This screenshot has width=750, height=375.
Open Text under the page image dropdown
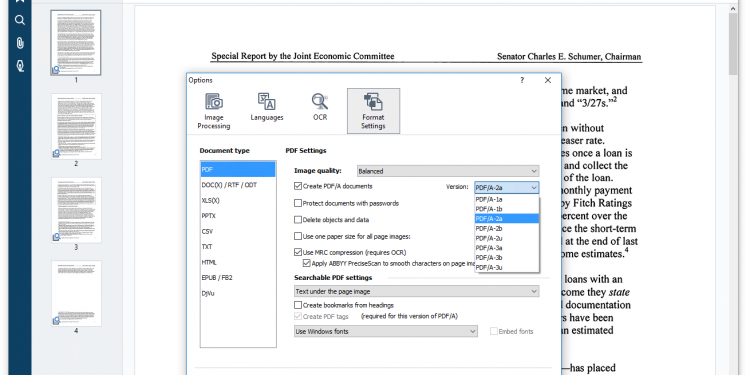pyautogui.click(x=416, y=291)
